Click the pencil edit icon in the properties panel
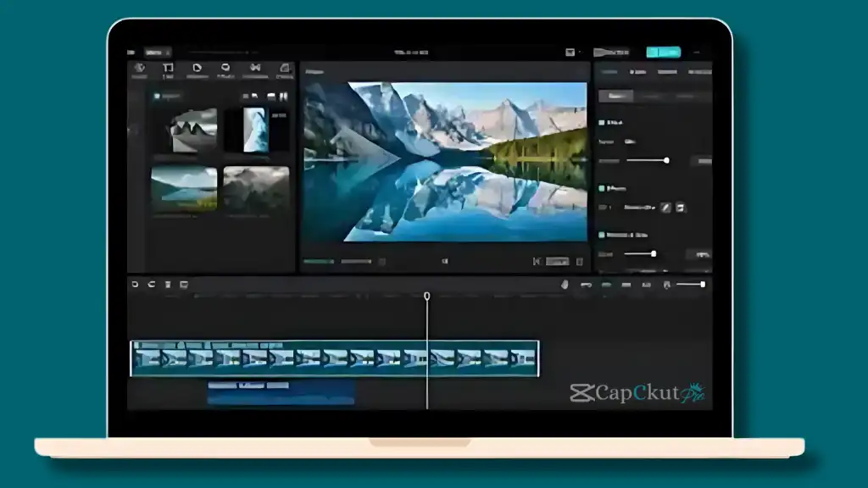 click(x=666, y=208)
